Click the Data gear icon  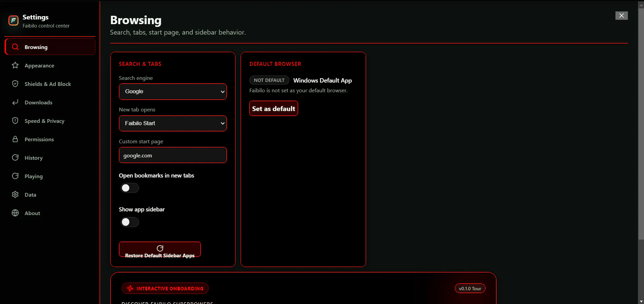15,195
